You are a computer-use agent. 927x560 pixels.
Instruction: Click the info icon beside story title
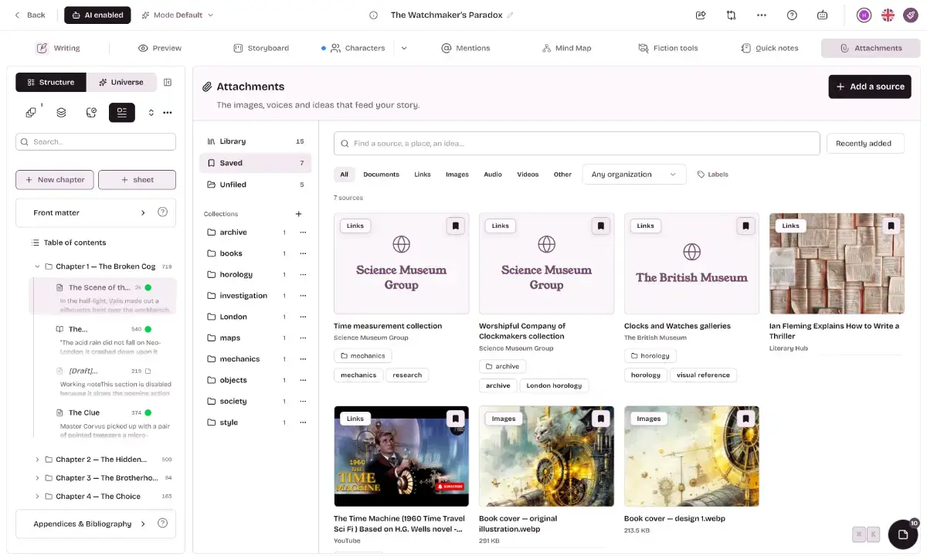point(374,15)
